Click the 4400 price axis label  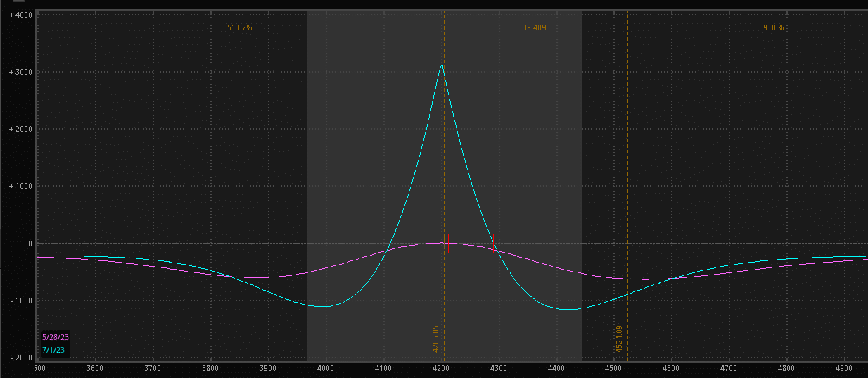[556, 367]
